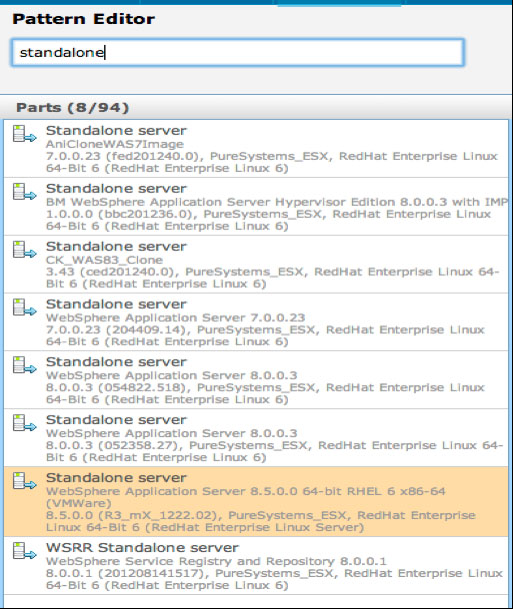513x609 pixels.
Task: Select 'WebSphere Application Server 7.0.0.23' text
Action: 175,318
